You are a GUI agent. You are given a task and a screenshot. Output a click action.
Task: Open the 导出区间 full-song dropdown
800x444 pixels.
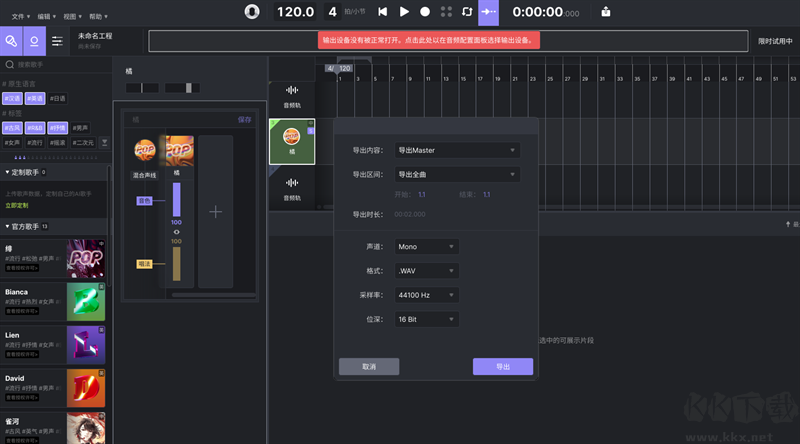(457, 175)
